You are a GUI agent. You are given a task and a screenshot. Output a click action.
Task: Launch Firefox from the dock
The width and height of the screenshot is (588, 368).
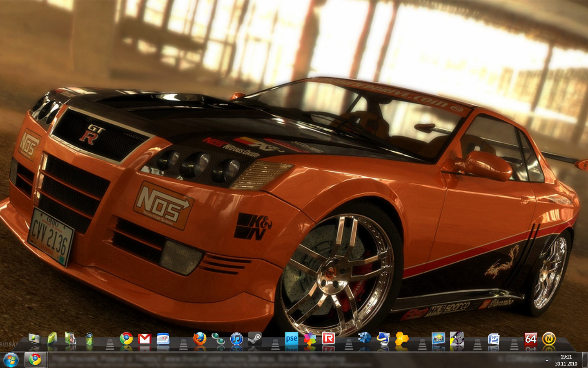pyautogui.click(x=200, y=339)
